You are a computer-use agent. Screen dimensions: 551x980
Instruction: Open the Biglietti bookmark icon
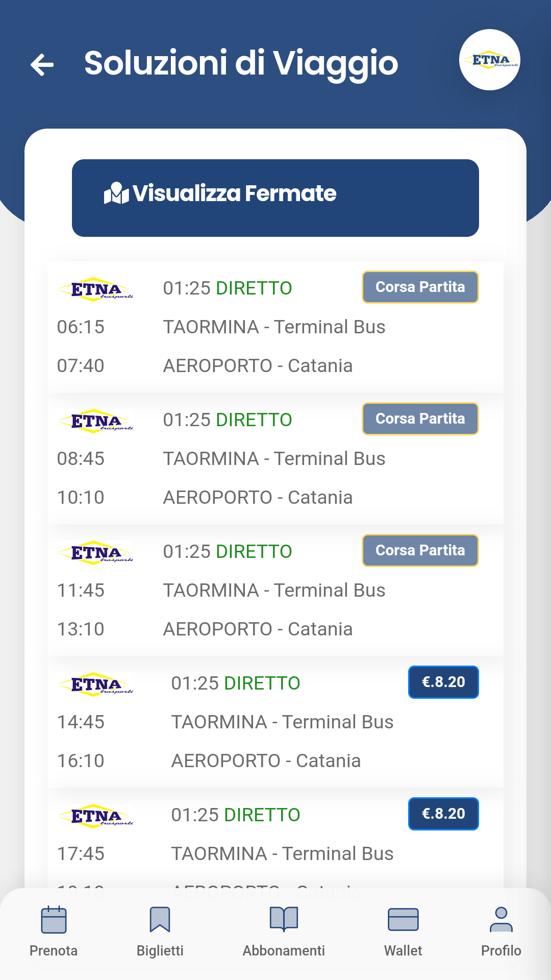pos(160,919)
